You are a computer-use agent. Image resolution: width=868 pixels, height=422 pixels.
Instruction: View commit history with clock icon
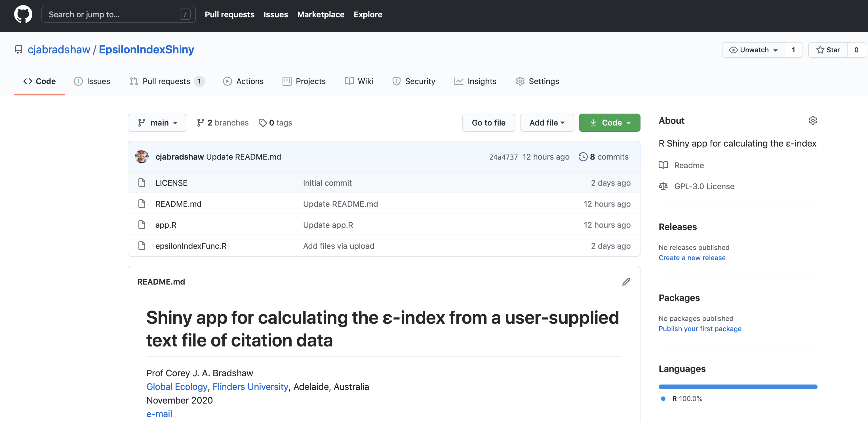coord(583,157)
